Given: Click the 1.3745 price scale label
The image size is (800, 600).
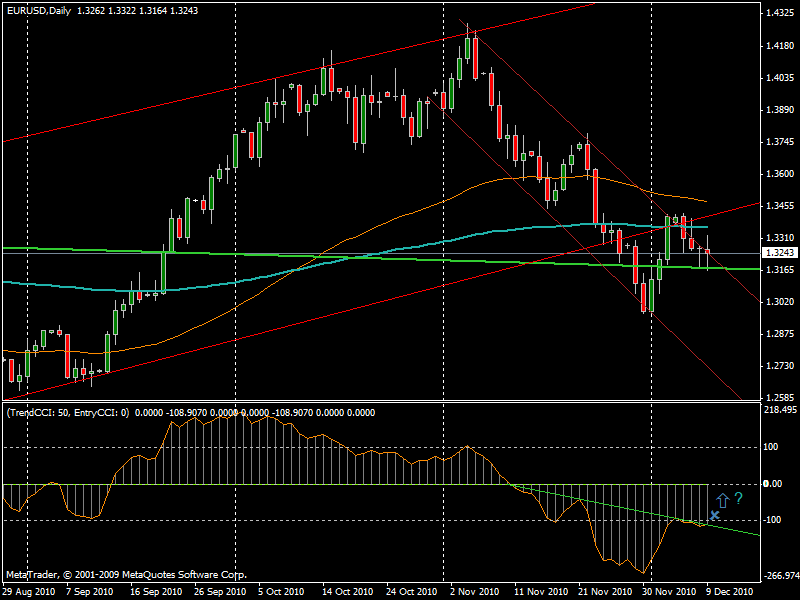Looking at the screenshot, I should pyautogui.click(x=780, y=142).
